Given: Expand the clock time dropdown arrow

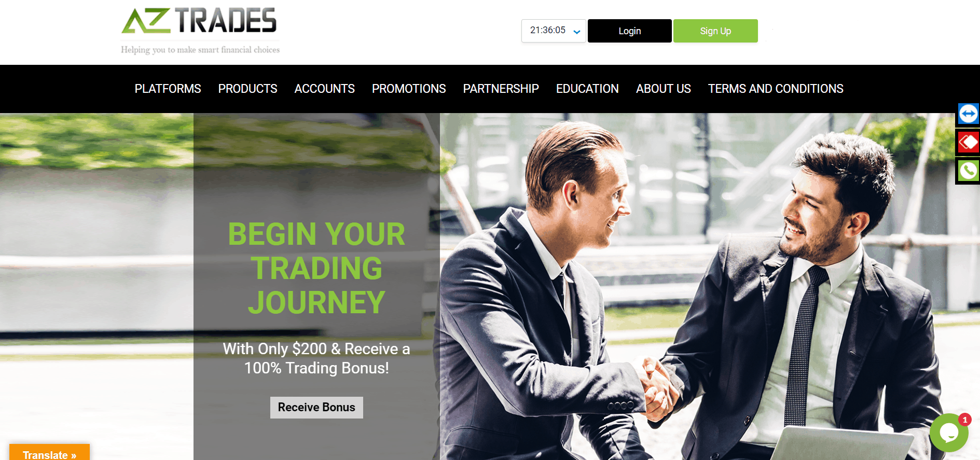Looking at the screenshot, I should [x=576, y=32].
